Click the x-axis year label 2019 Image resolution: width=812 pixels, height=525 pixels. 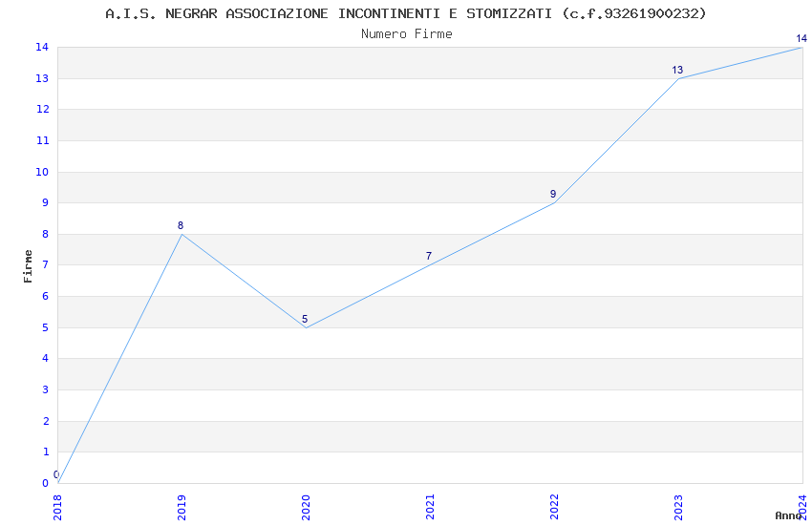[182, 508]
